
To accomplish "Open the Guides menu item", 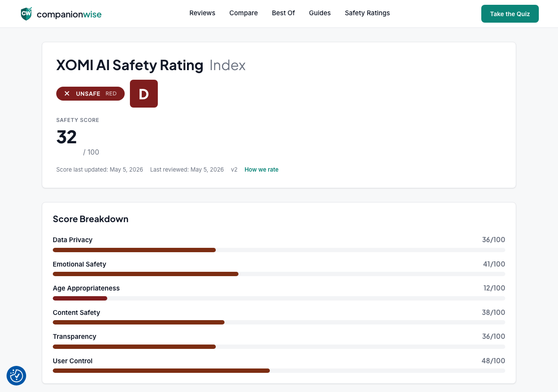I will [x=320, y=13].
